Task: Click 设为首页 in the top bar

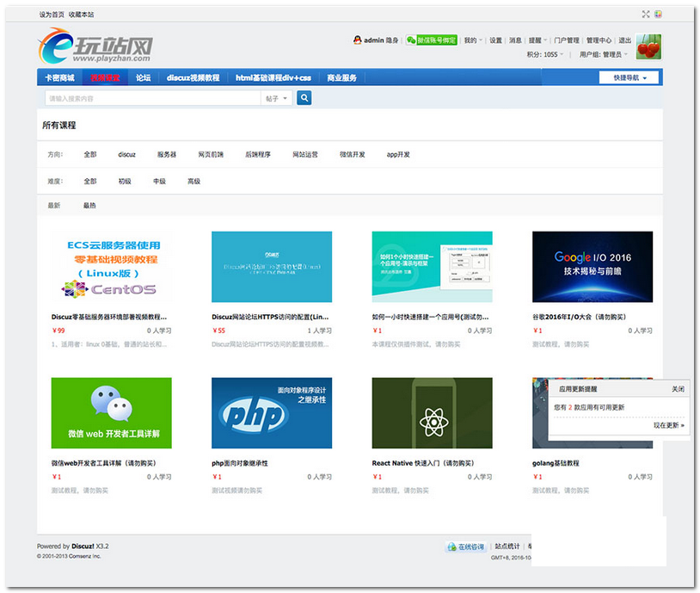Action: coord(52,15)
